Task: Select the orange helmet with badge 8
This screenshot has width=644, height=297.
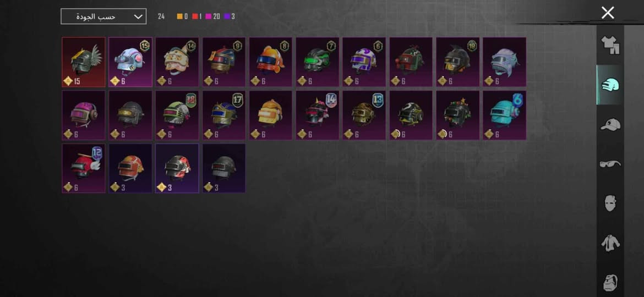Action: (271, 62)
